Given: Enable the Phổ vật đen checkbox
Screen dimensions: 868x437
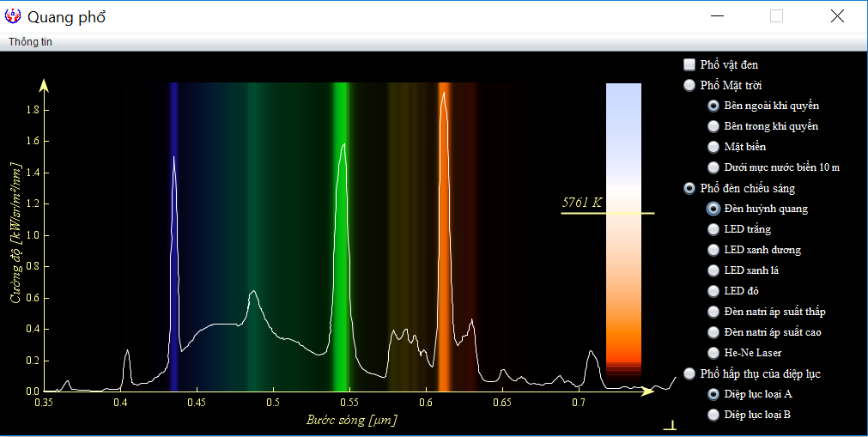Looking at the screenshot, I should [689, 64].
